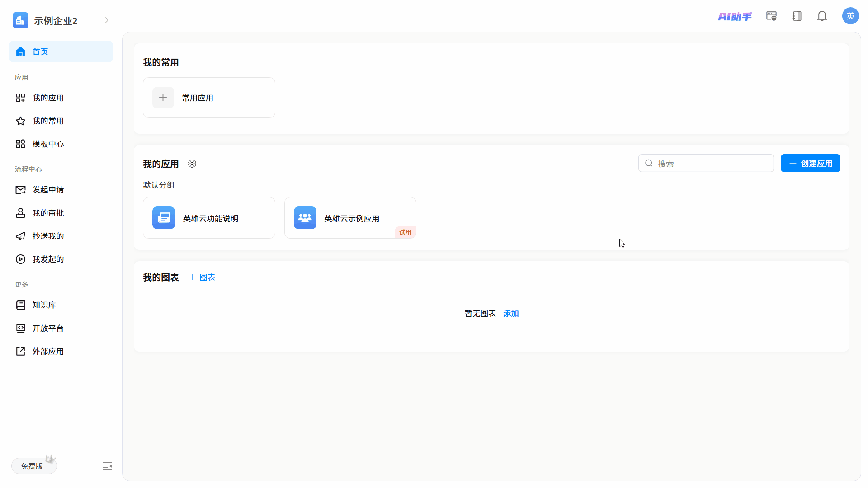Click the 常用应用 card label
The image size is (868, 488).
click(198, 98)
